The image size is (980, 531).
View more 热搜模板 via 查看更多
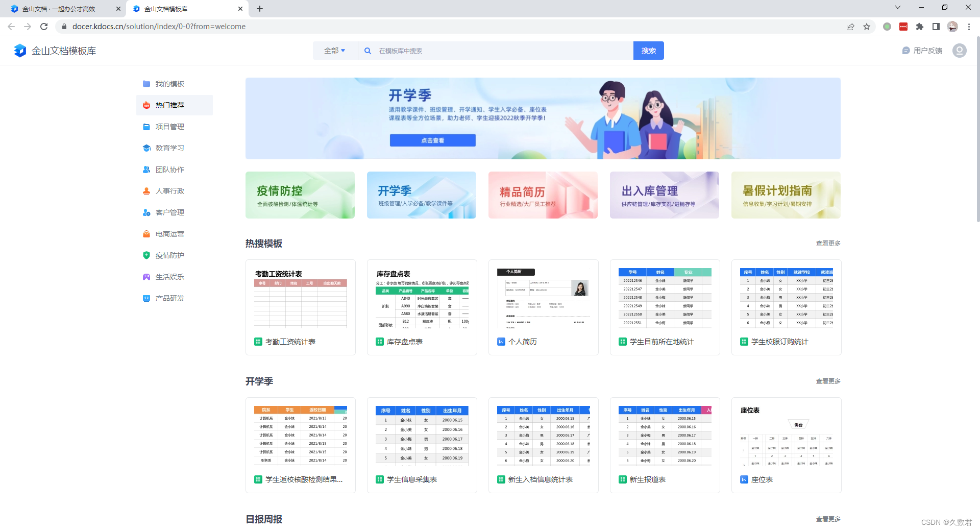pos(828,244)
